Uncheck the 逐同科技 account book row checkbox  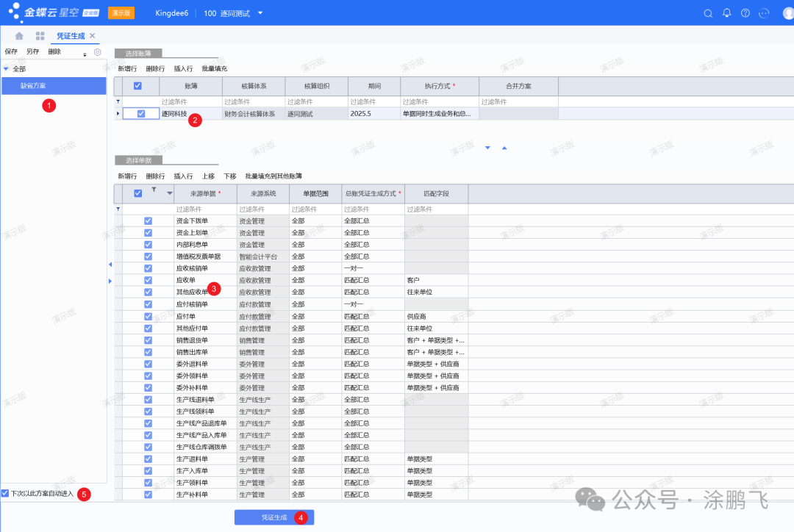(x=141, y=114)
